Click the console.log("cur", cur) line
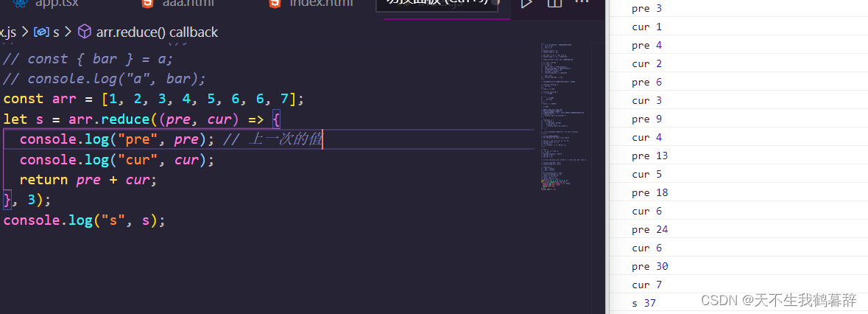 [117, 159]
